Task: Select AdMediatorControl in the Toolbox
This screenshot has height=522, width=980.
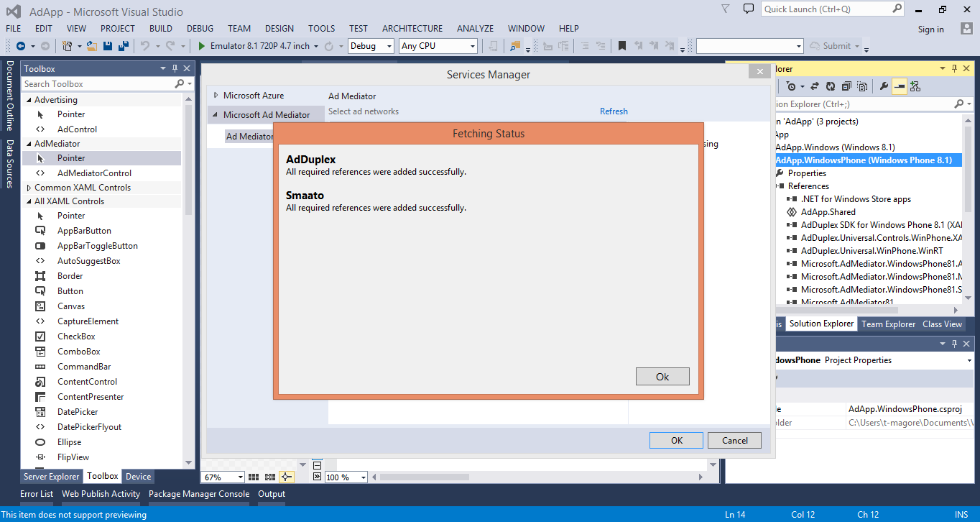Action: (x=94, y=173)
